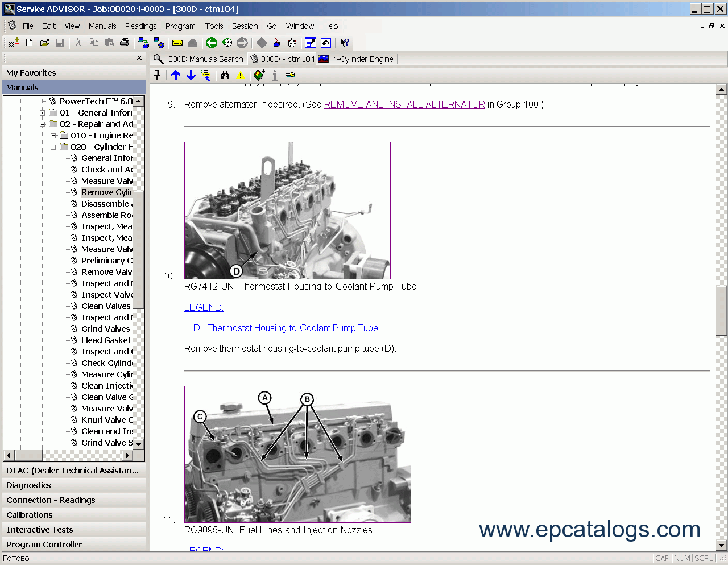Switch to the 4-Cylinder Engine tab

coord(357,59)
